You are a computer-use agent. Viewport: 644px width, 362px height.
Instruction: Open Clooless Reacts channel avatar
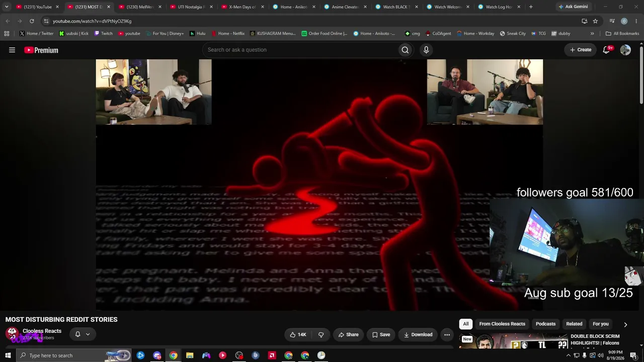[x=12, y=334]
